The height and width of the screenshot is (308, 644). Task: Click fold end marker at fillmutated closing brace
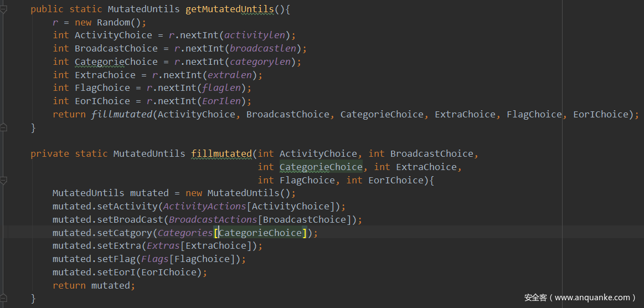[4, 299]
